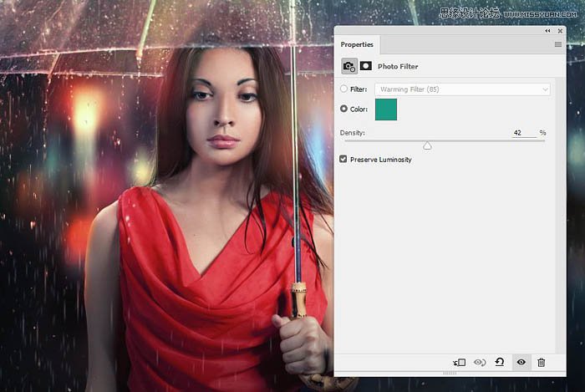Close the Properties panel
The height and width of the screenshot is (392, 585).
coord(558,31)
